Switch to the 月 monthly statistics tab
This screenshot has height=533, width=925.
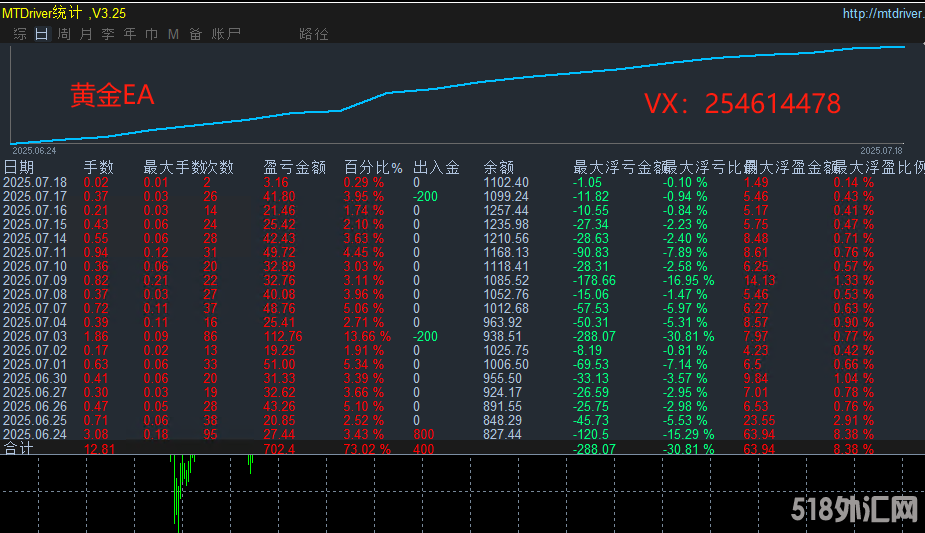[86, 34]
